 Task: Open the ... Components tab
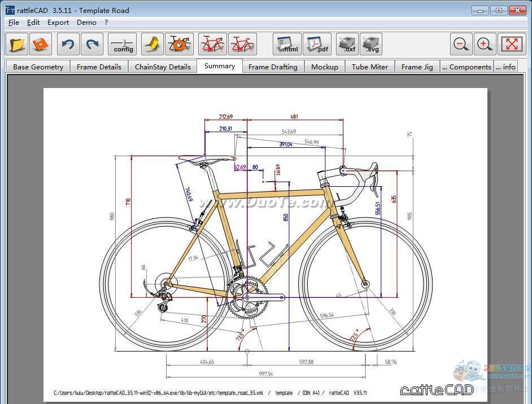pos(466,67)
